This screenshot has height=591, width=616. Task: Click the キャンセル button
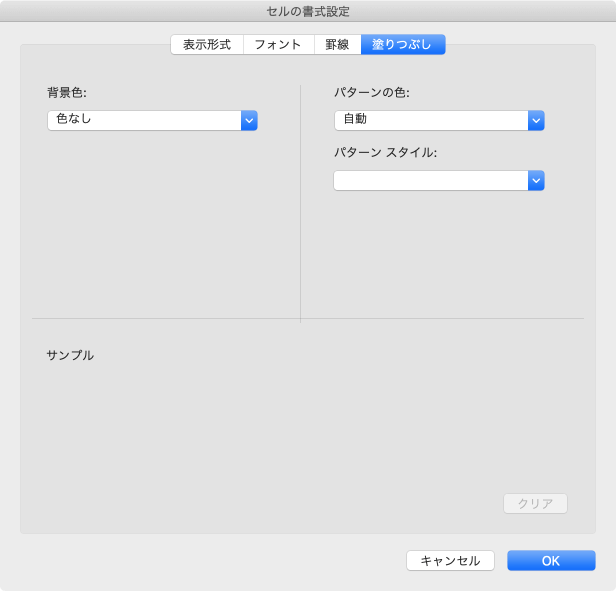450,561
